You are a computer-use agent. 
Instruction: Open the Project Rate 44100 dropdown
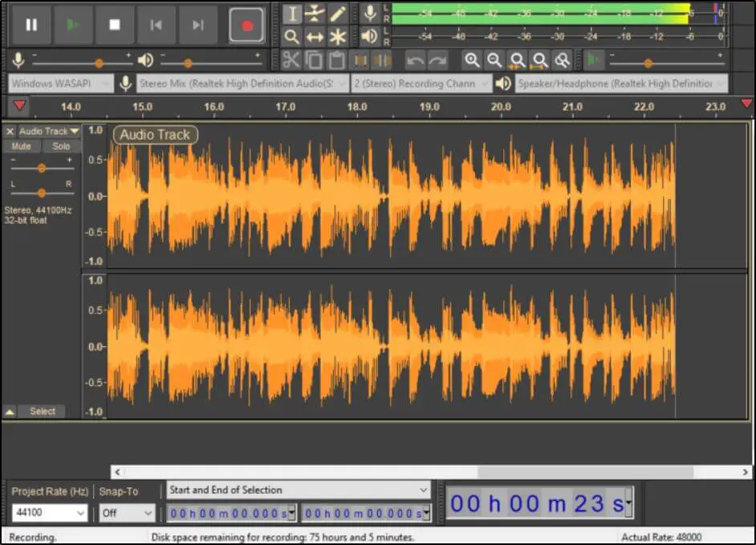click(50, 513)
